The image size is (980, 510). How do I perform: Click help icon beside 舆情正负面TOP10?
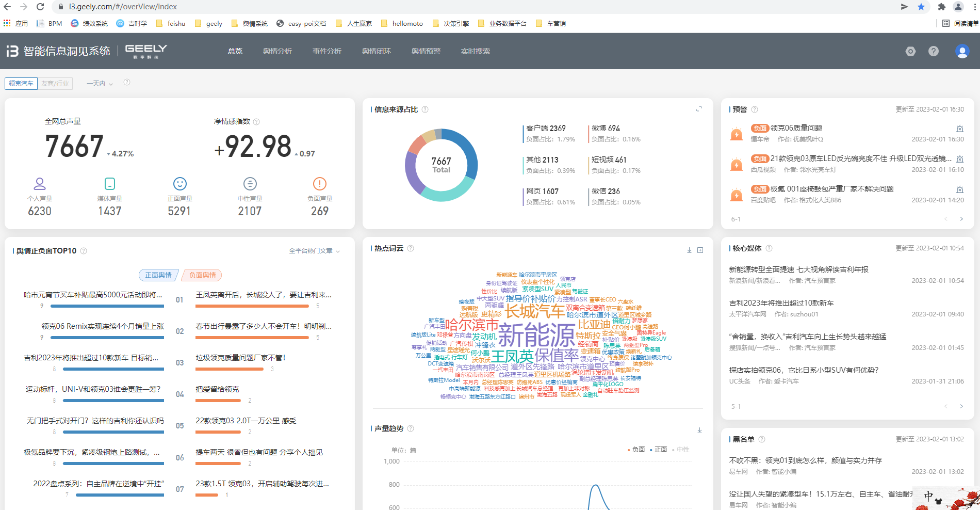click(84, 251)
